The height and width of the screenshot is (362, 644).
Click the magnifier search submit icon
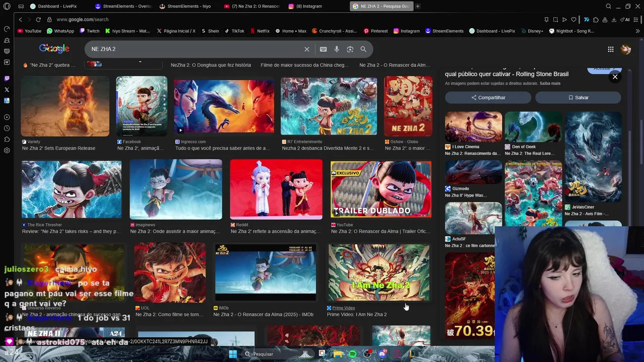point(363,49)
